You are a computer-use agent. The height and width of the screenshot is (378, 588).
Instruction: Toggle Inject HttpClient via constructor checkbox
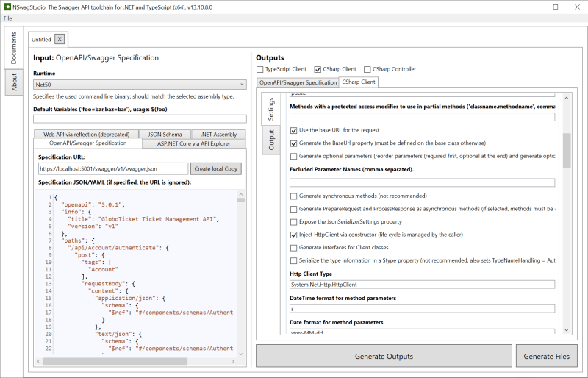(293, 235)
